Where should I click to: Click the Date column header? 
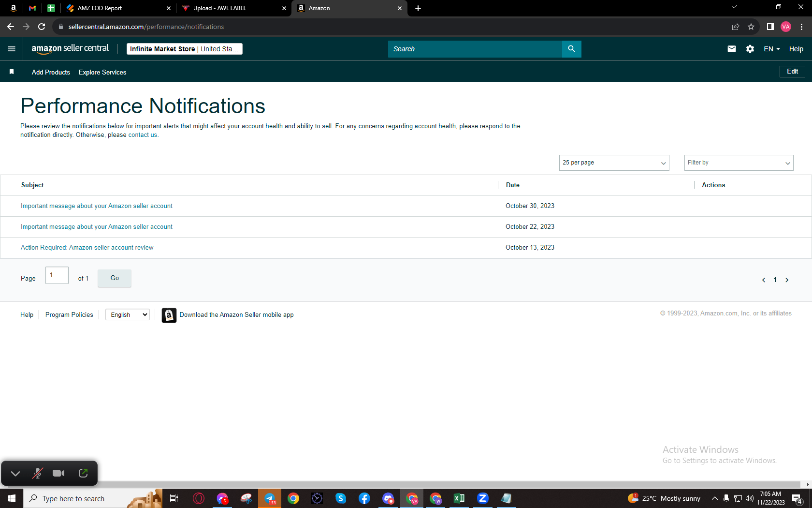pyautogui.click(x=512, y=185)
